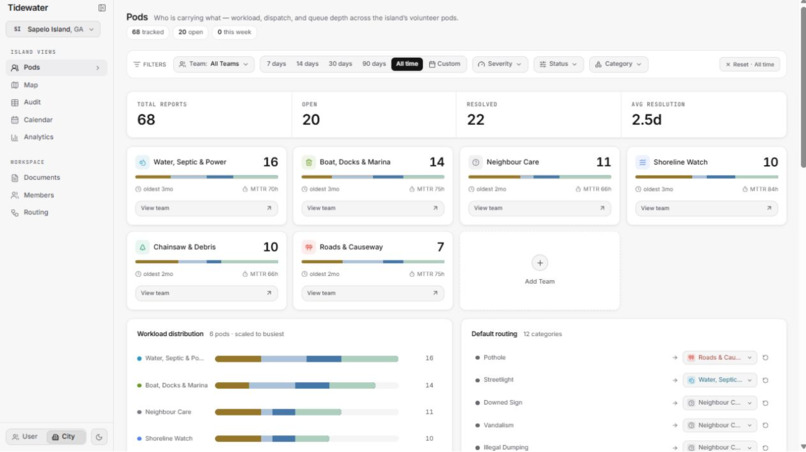Click the Members people icon
The height and width of the screenshot is (452, 806).
click(14, 195)
